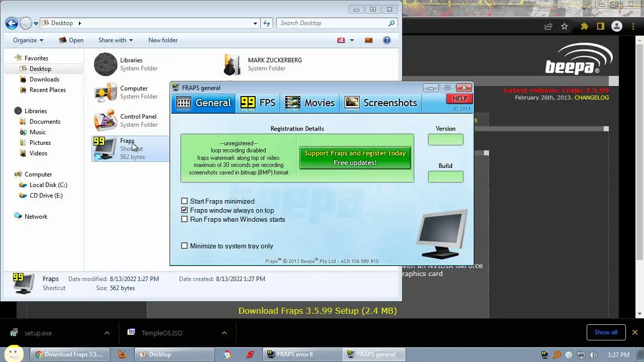644x362 pixels.
Task: Click the search magnifier icon in Explorer
Action: pos(391,23)
